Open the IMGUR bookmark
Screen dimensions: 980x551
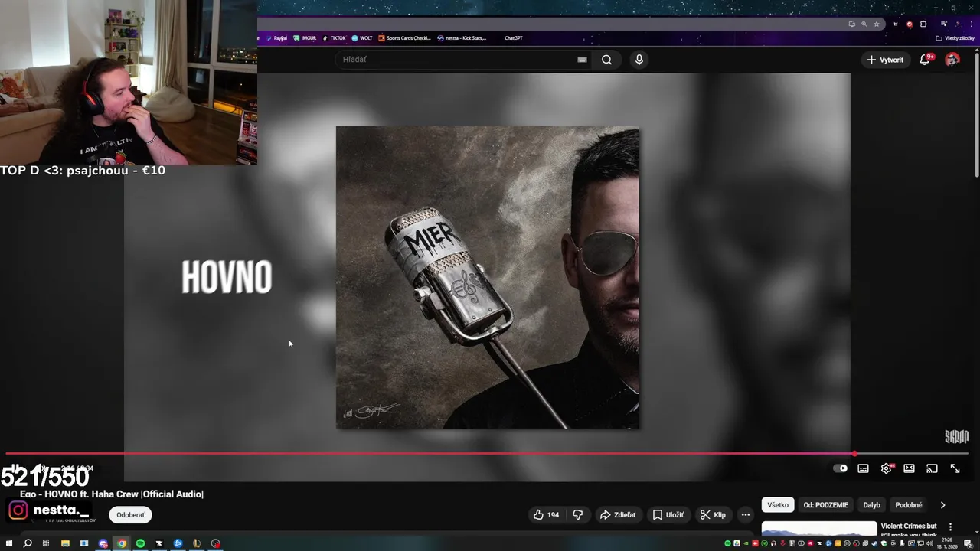click(x=305, y=37)
